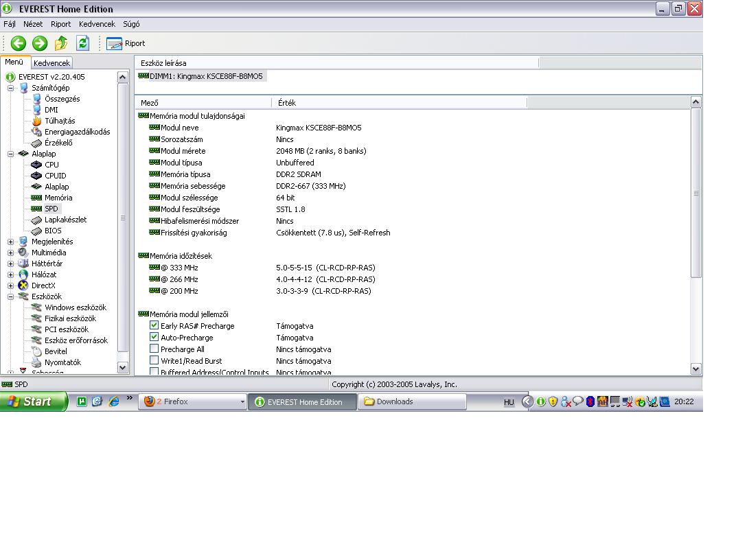Open the Nézet menu

point(33,24)
